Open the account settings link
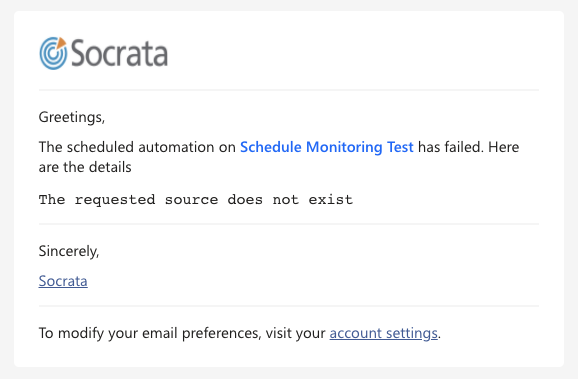 coord(383,333)
